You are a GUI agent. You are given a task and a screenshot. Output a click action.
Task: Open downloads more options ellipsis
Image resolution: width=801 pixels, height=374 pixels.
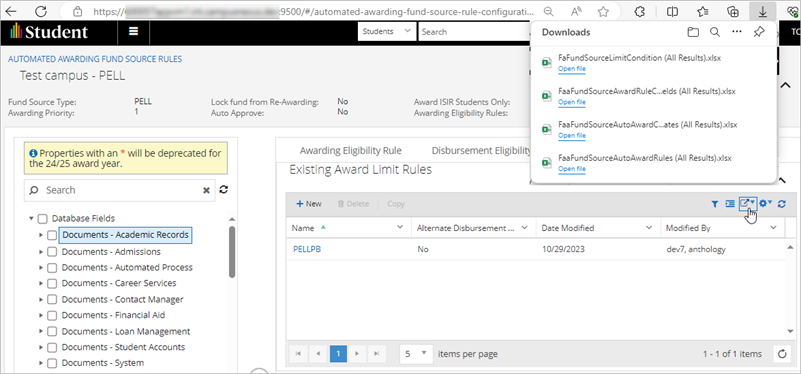tap(737, 32)
